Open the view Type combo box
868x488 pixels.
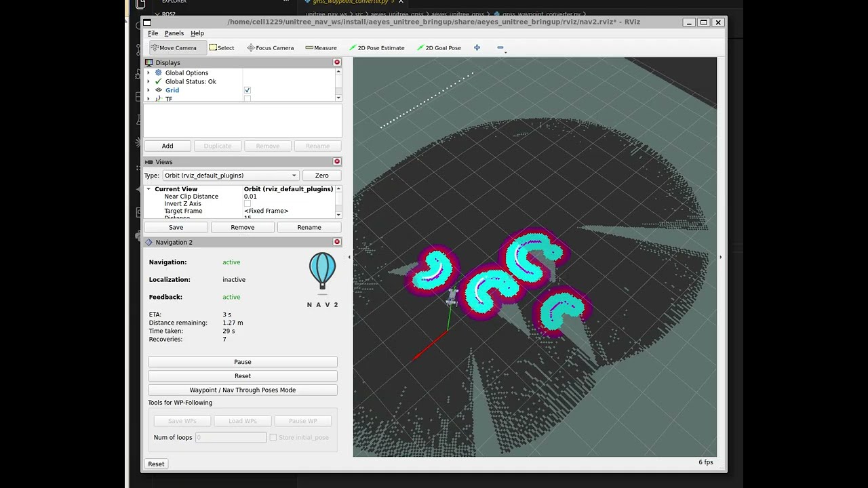tap(231, 176)
